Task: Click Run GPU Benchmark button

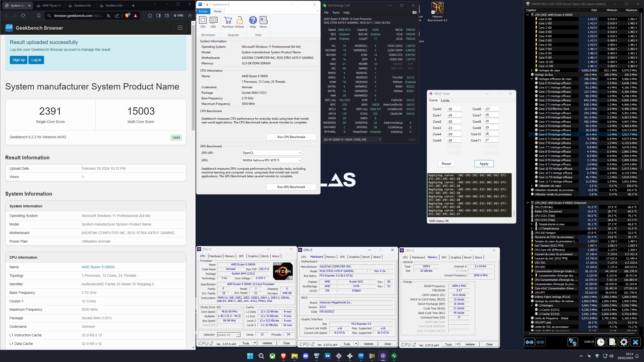Action: [x=291, y=187]
